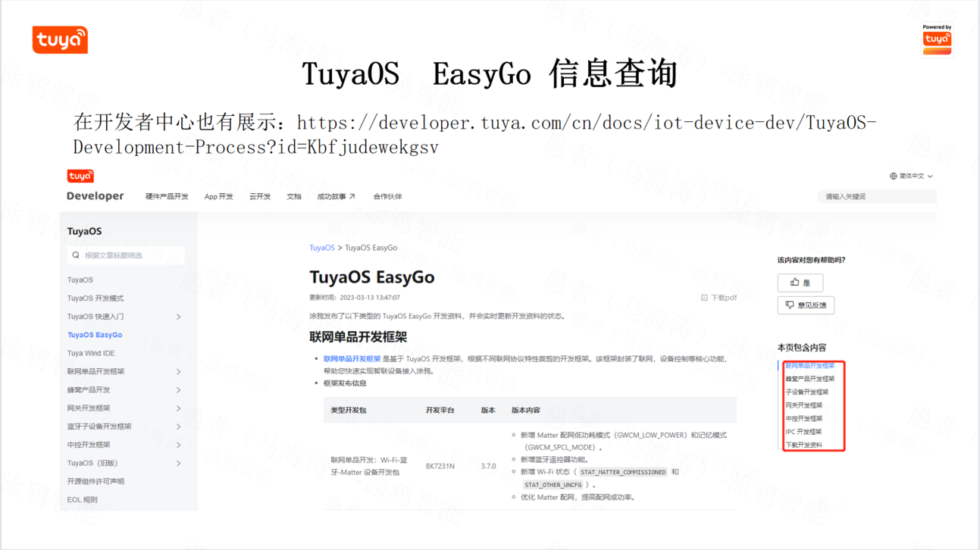Viewport: 980px width, 550px height.
Task: Click the search magnifier in sidebar filter
Action: [x=76, y=255]
